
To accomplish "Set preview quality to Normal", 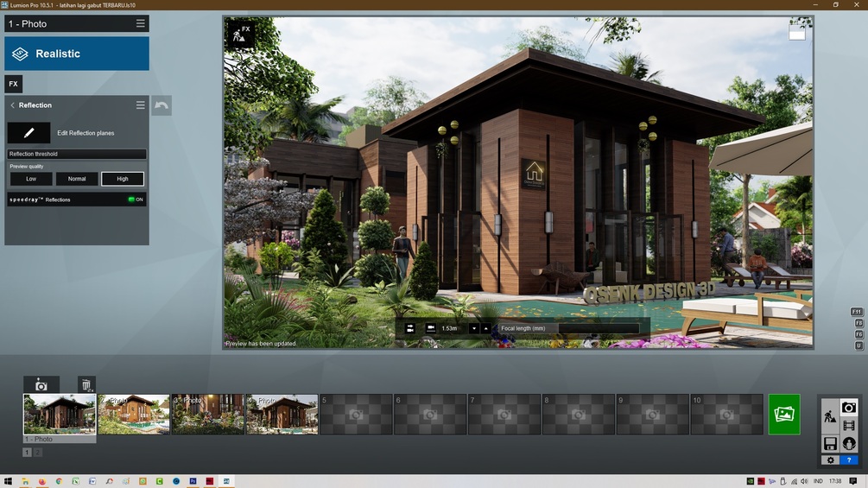I will pos(77,179).
